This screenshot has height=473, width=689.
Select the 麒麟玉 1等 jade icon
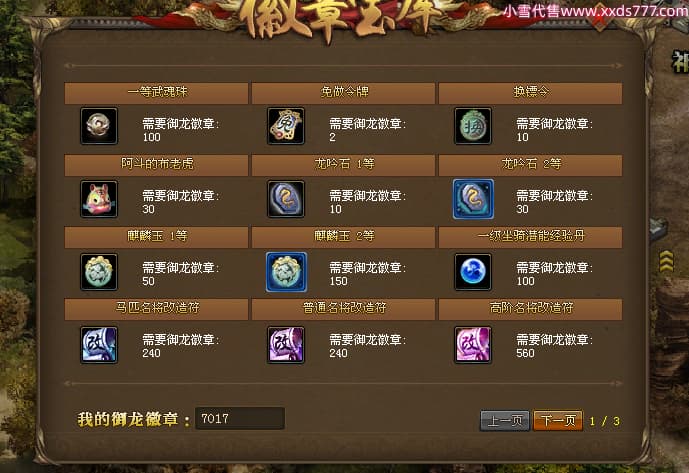[99, 272]
